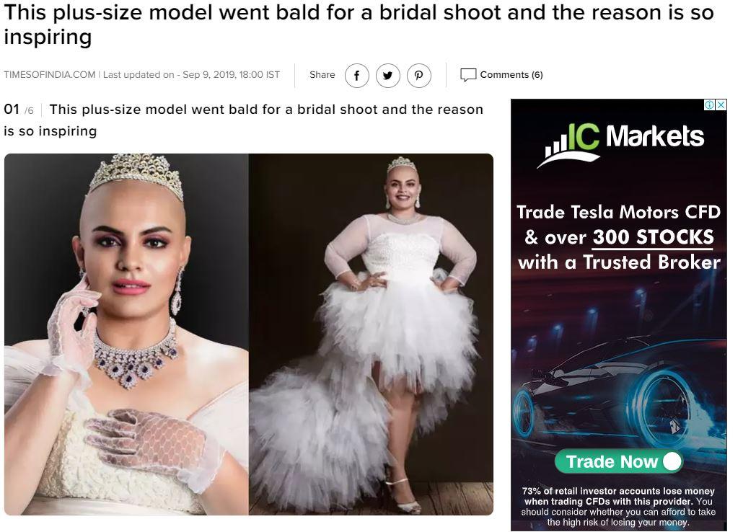Click the slide caption below the counter
This screenshot has width=756, height=532.
[x=244, y=120]
